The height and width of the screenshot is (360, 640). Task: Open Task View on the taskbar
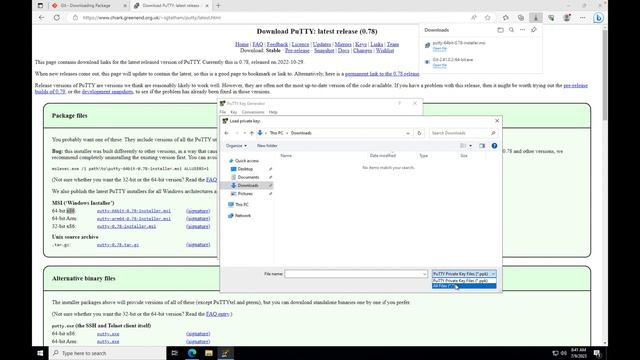pos(175,353)
